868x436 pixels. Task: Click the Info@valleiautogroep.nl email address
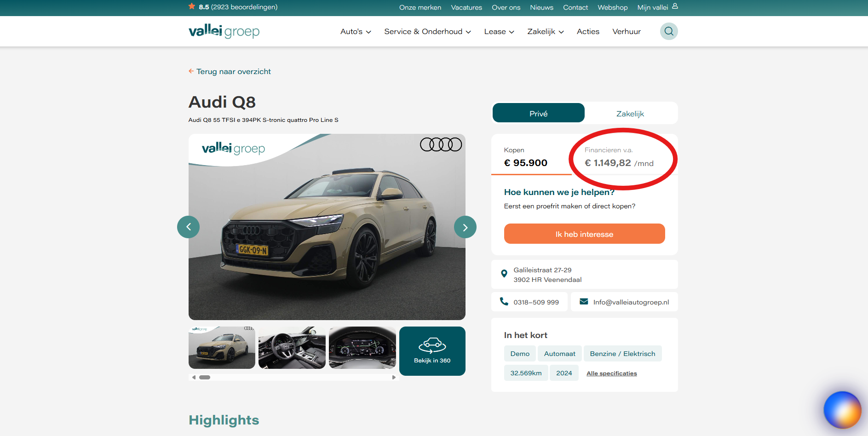(631, 302)
